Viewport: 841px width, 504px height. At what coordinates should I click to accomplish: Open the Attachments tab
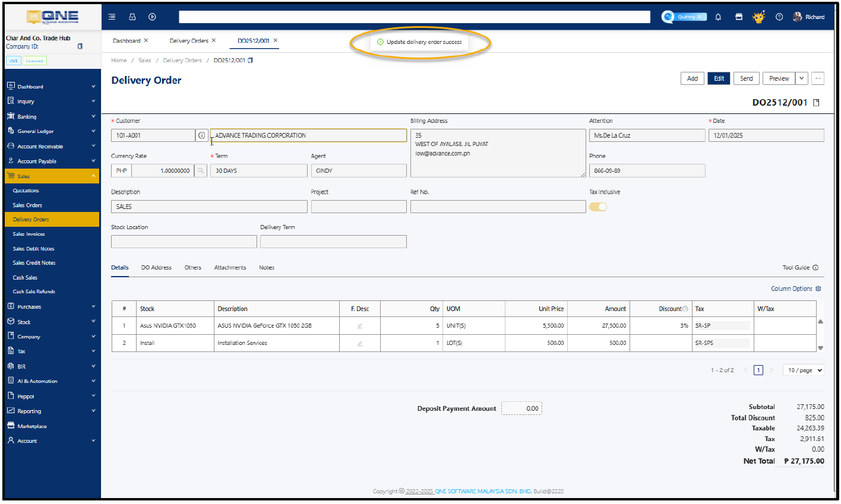pos(230,268)
